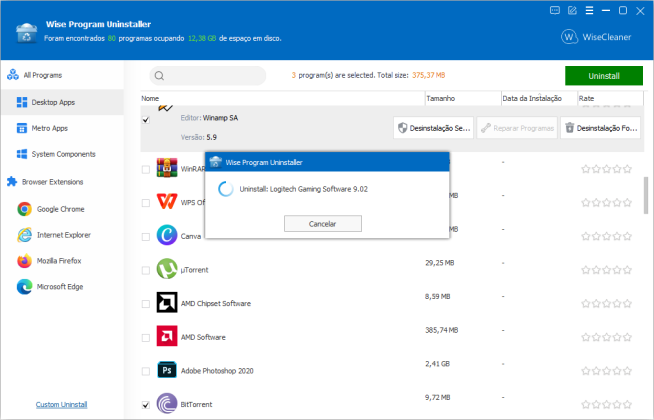Viewport: 654px width, 420px height.
Task: Click the WiseCleaner logo
Action: (596, 37)
